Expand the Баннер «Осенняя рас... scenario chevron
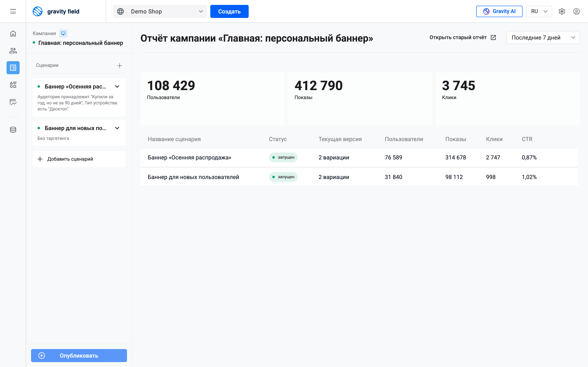 click(x=117, y=87)
